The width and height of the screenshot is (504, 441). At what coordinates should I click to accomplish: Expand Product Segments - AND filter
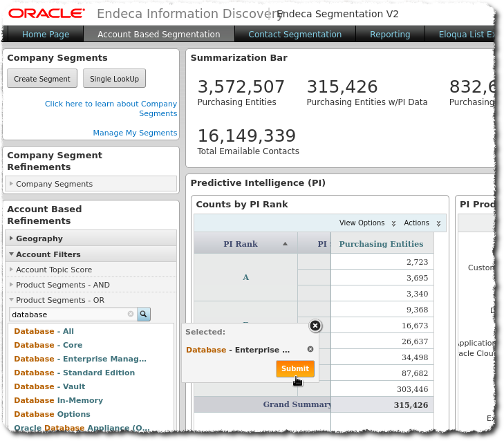tap(62, 285)
